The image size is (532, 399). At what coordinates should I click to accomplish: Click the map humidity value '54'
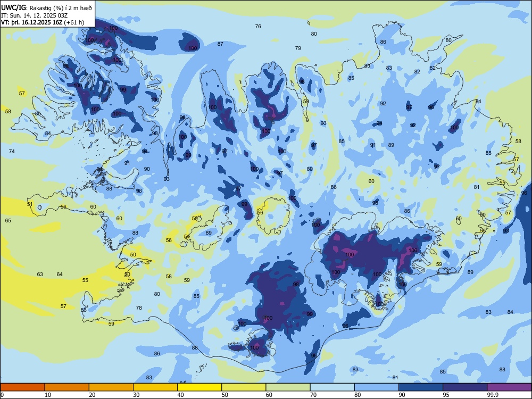pos(187,237)
